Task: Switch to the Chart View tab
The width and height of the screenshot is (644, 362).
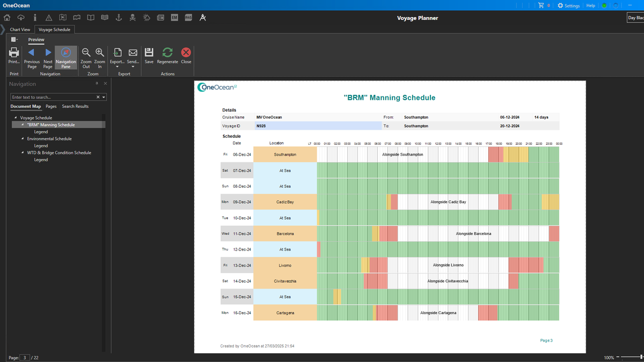Action: tap(20, 29)
